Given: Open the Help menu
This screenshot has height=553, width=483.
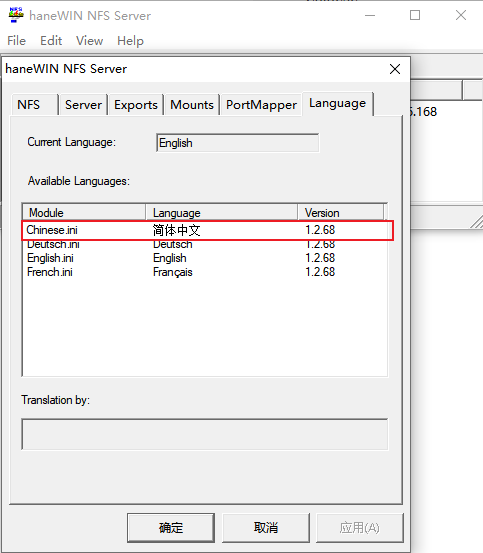Looking at the screenshot, I should pos(130,41).
